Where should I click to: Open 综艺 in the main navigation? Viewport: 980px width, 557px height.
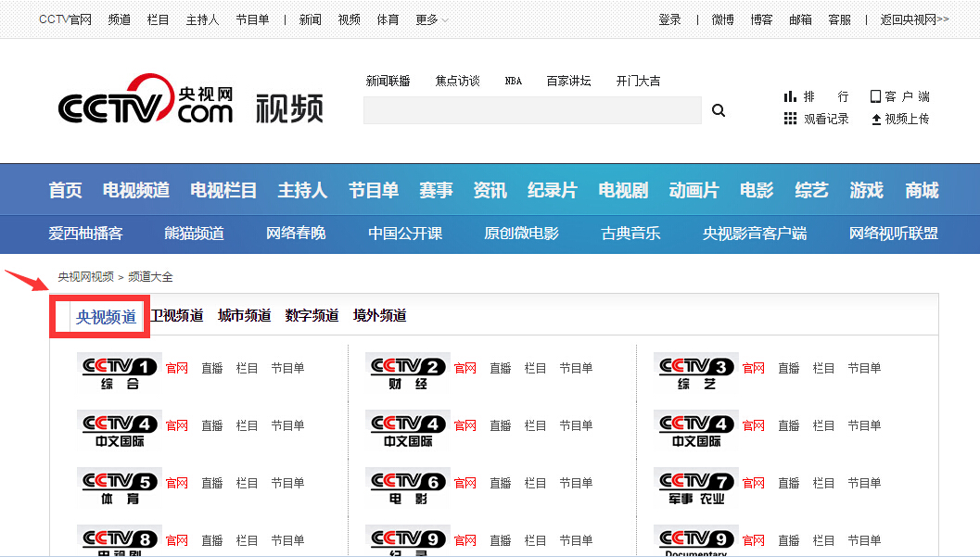(x=811, y=190)
